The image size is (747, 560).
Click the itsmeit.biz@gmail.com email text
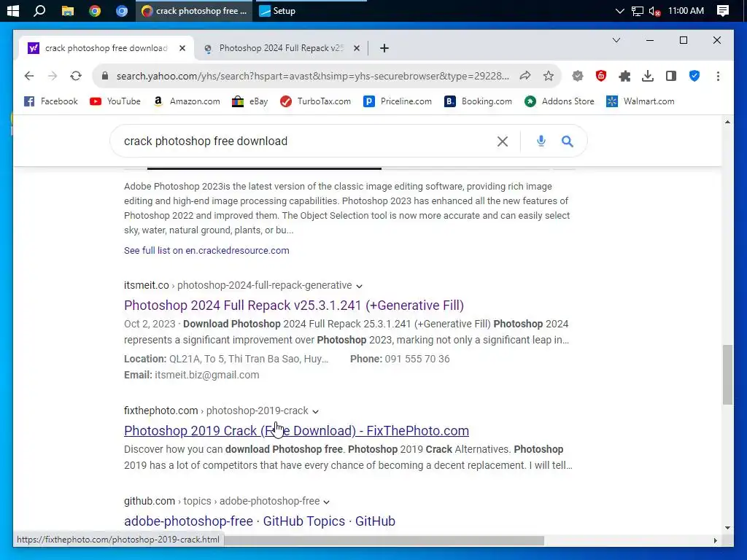[206, 376]
